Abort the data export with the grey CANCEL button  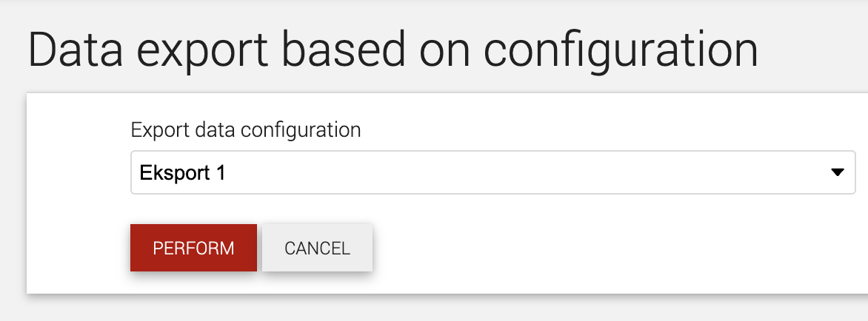[x=317, y=248]
